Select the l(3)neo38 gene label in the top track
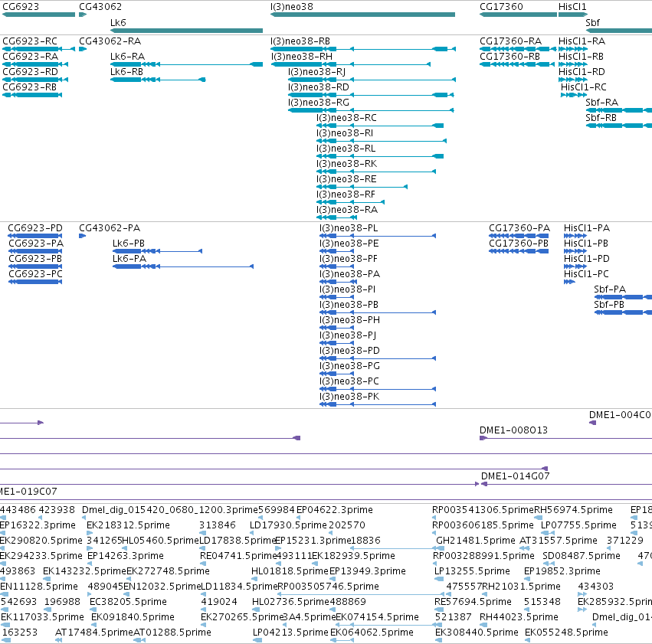Image resolution: width=652 pixels, height=644 pixels. (291, 7)
